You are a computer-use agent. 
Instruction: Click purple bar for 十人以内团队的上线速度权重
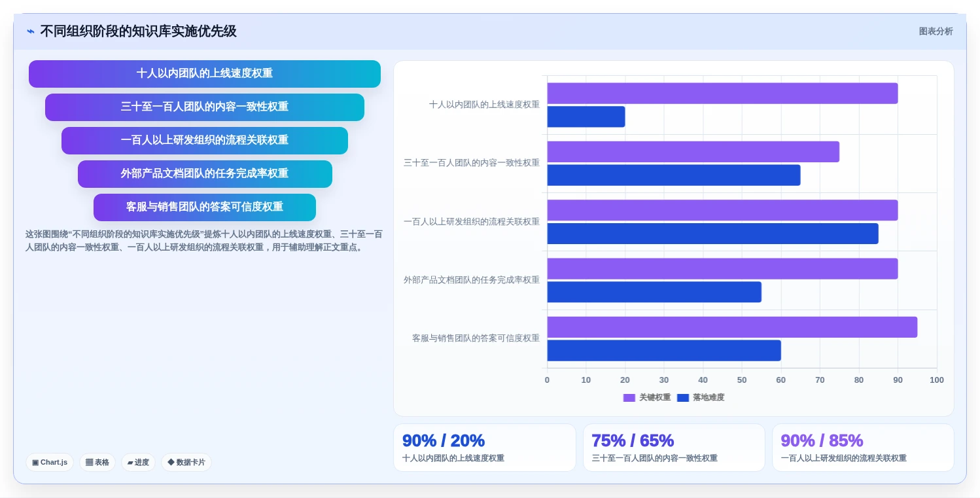click(x=722, y=94)
